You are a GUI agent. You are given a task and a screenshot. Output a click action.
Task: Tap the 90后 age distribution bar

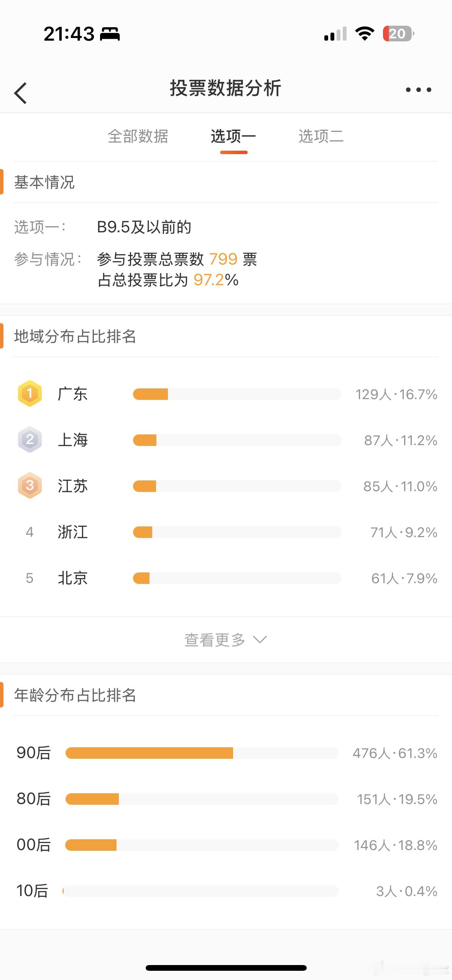tap(202, 753)
